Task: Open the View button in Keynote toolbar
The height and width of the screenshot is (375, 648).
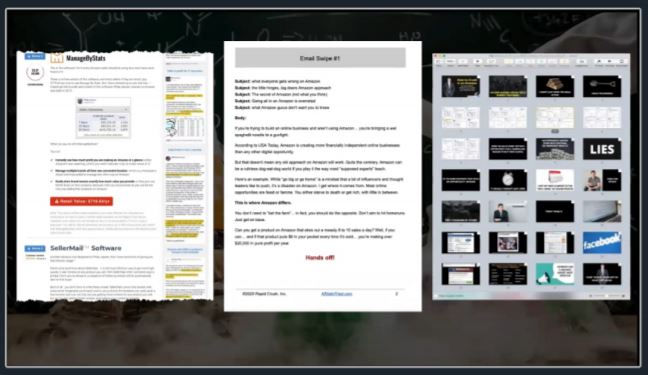Action: (x=438, y=62)
